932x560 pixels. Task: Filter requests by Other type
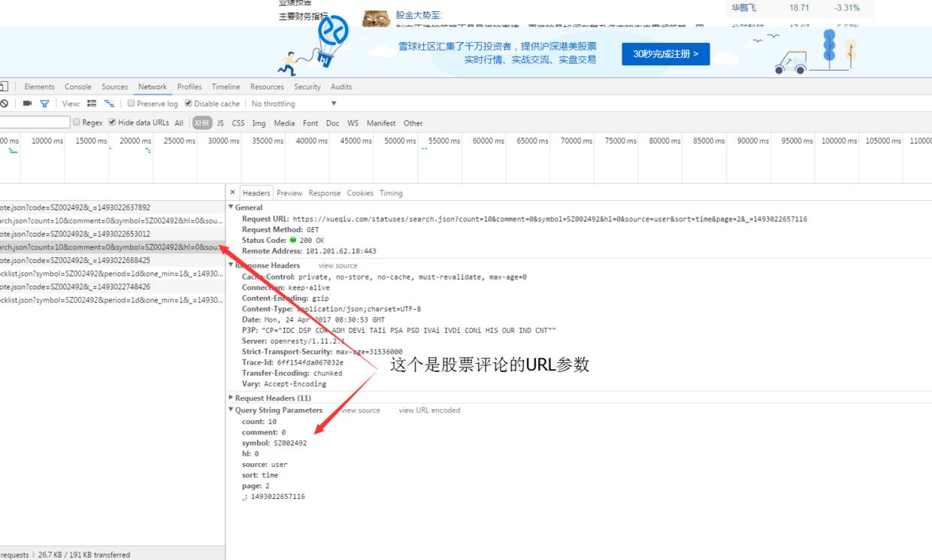tap(413, 123)
